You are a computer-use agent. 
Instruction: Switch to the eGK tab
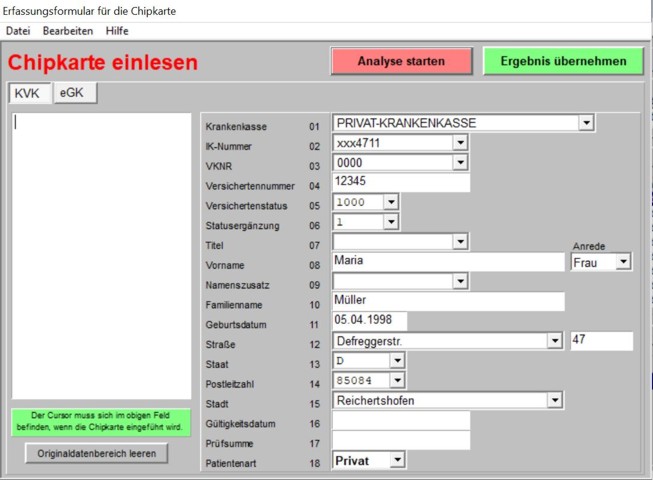[x=73, y=92]
